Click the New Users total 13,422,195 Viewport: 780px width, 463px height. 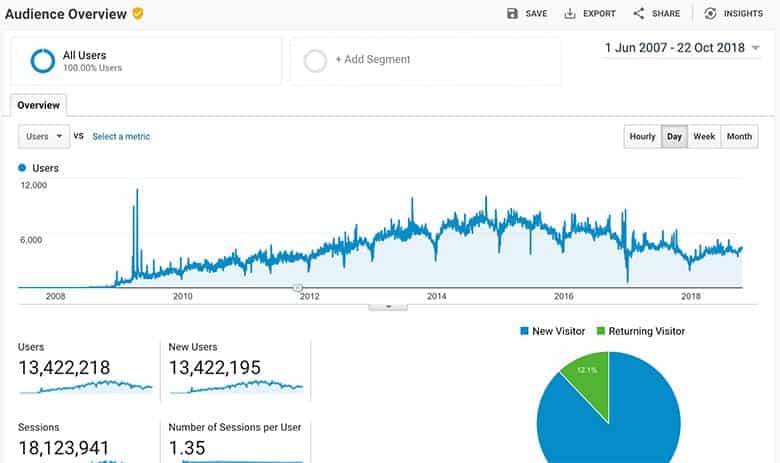coord(214,368)
